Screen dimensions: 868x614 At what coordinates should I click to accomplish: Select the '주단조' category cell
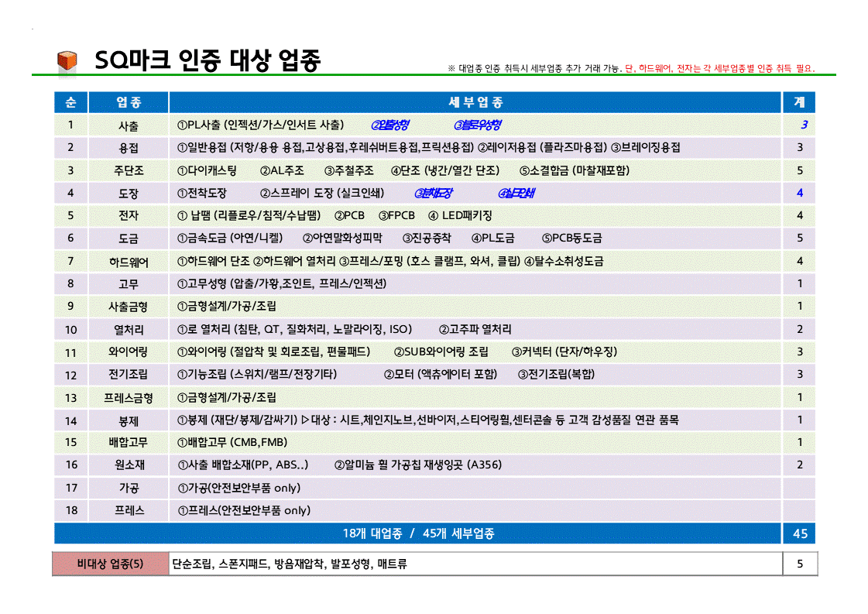(x=129, y=170)
